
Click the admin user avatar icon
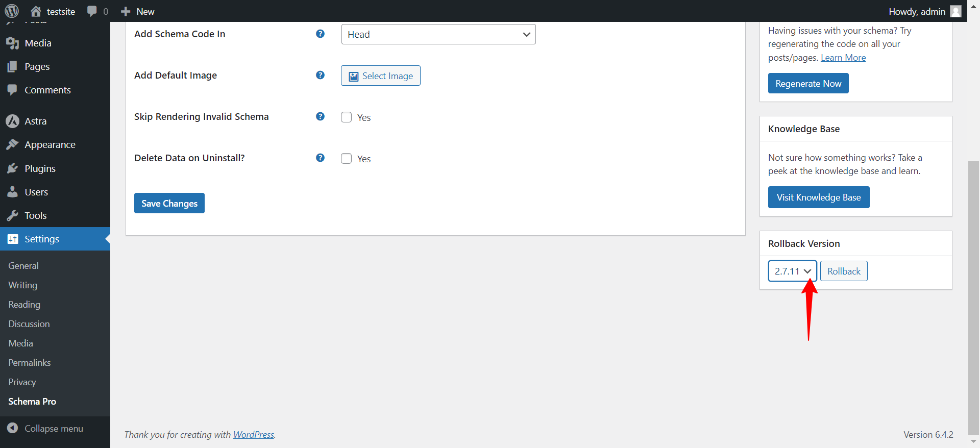coord(955,11)
